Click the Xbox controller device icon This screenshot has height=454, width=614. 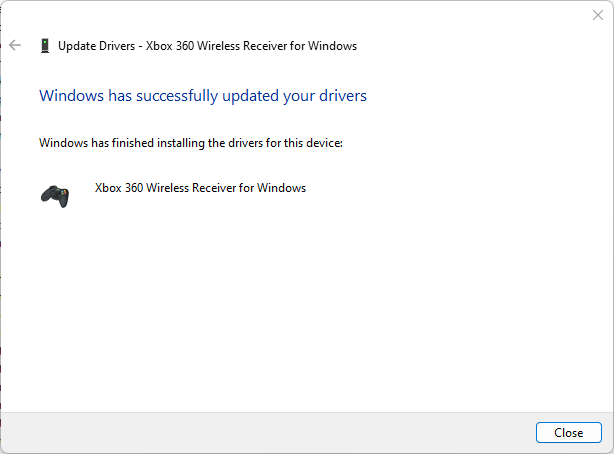coord(55,195)
